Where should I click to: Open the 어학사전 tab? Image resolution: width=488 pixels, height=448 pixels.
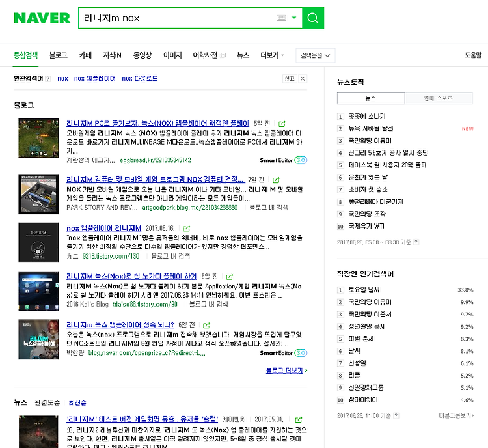point(205,55)
